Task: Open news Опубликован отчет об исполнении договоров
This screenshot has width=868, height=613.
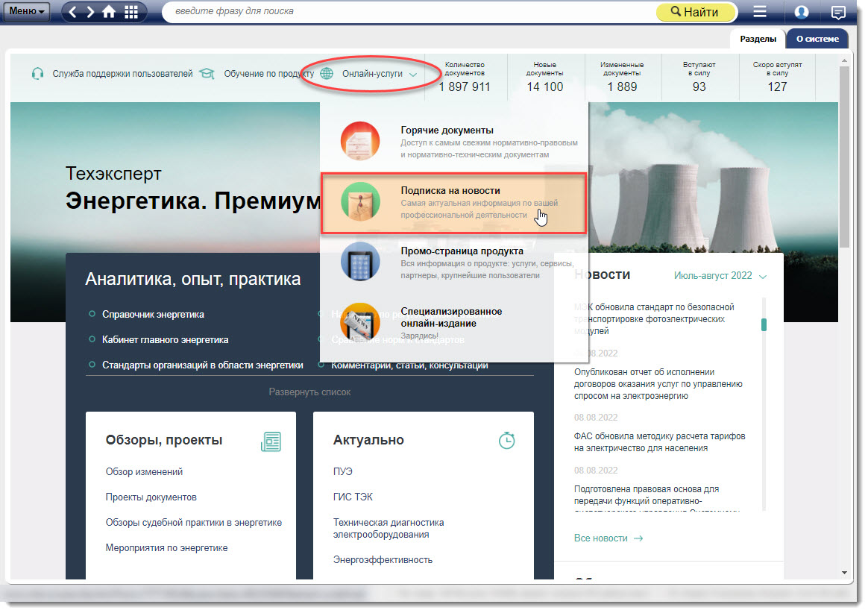Action: [658, 384]
